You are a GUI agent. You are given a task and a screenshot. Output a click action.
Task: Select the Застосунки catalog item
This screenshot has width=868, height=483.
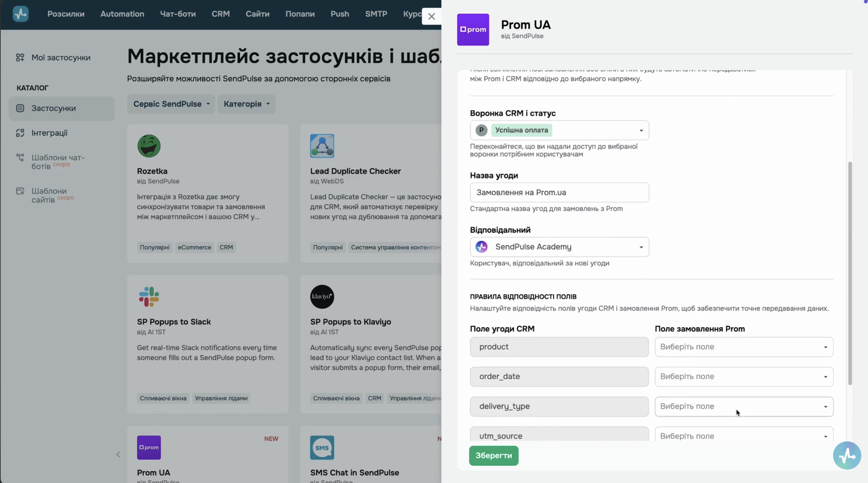pos(61,108)
